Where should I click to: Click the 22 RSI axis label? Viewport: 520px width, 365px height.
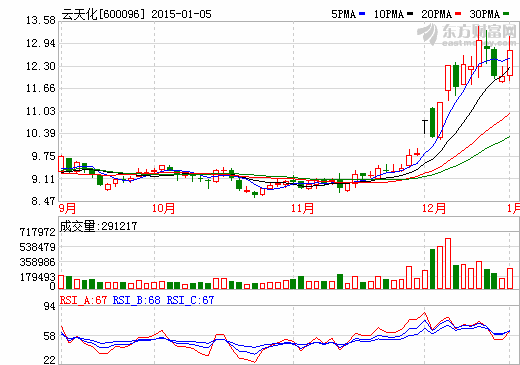point(50,360)
